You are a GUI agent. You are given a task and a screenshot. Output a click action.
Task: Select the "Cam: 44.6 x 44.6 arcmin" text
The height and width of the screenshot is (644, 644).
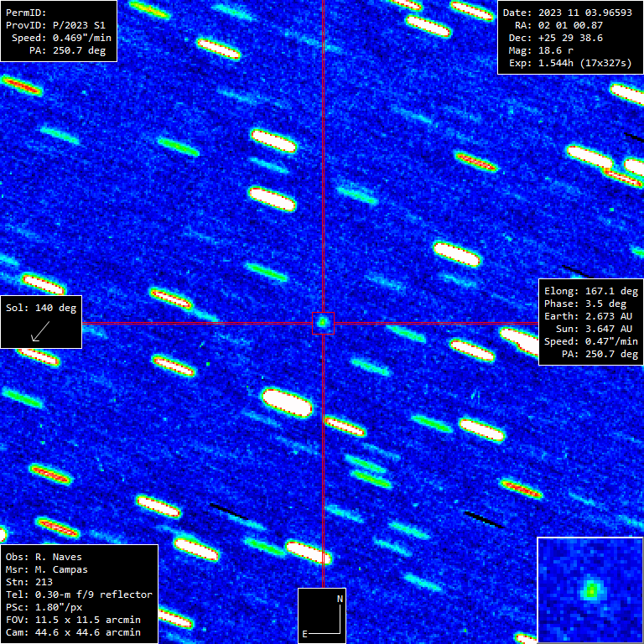(73, 632)
